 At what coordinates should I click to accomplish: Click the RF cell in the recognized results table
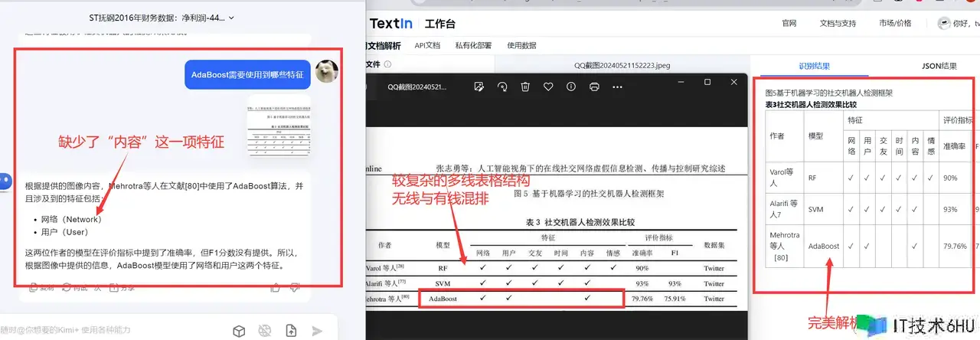point(824,178)
